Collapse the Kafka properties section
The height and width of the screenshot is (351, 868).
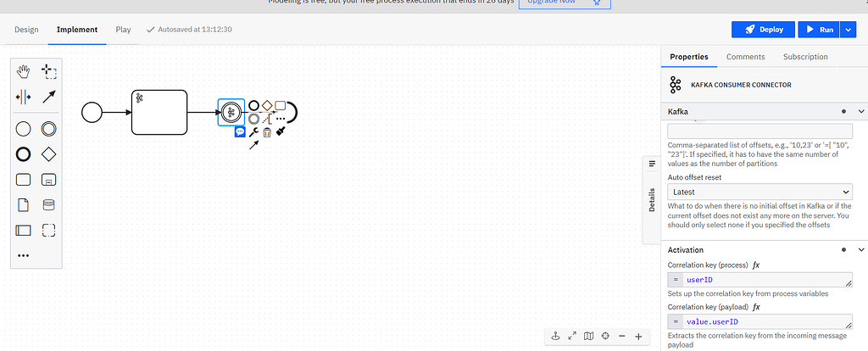tap(861, 112)
